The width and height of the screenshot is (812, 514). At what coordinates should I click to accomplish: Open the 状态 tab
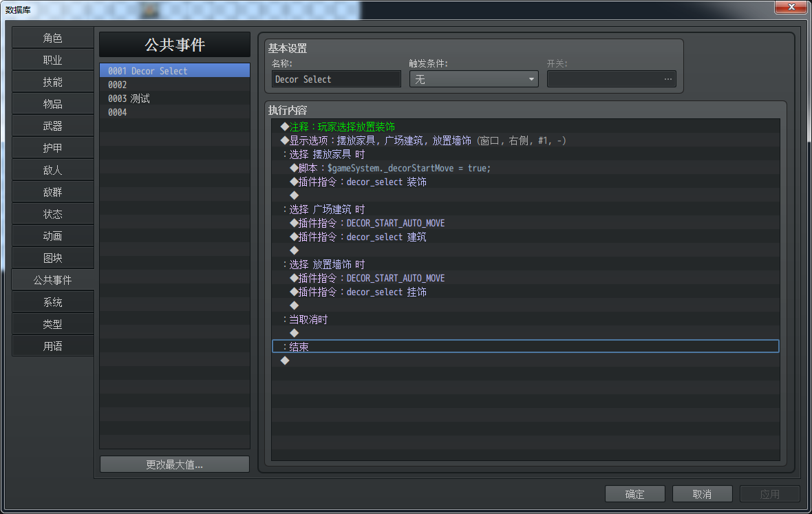(x=53, y=214)
